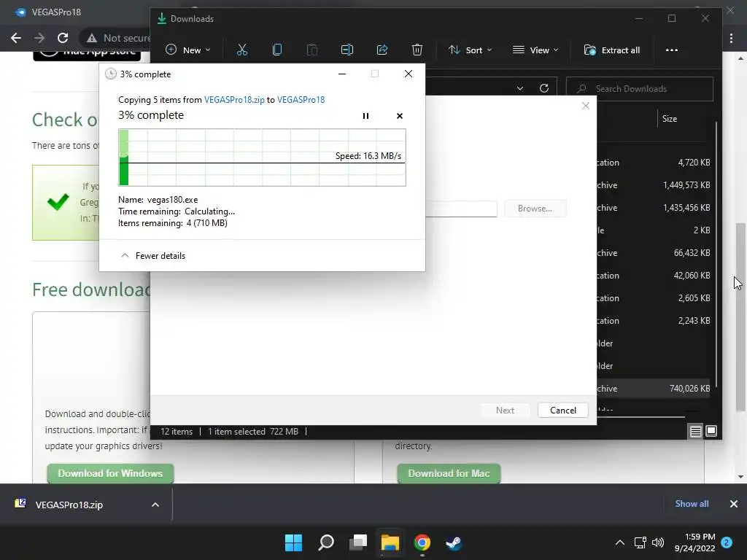This screenshot has width=747, height=560.
Task: Click Download for Mac button
Action: (x=449, y=473)
